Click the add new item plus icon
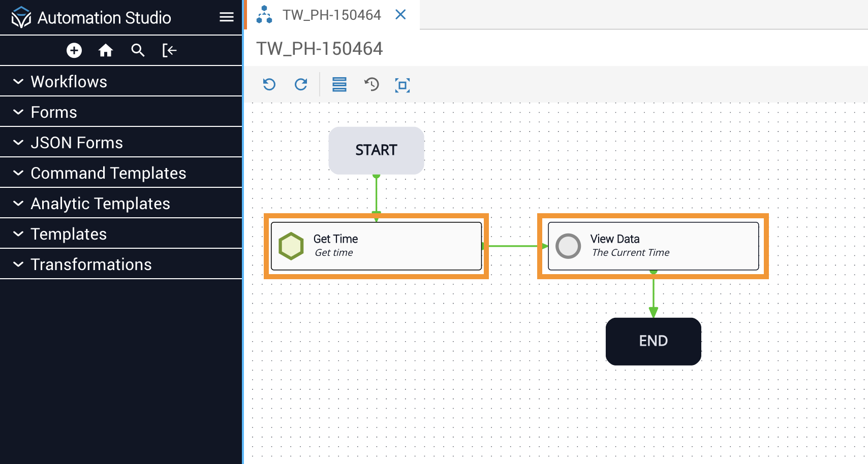 pos(74,50)
